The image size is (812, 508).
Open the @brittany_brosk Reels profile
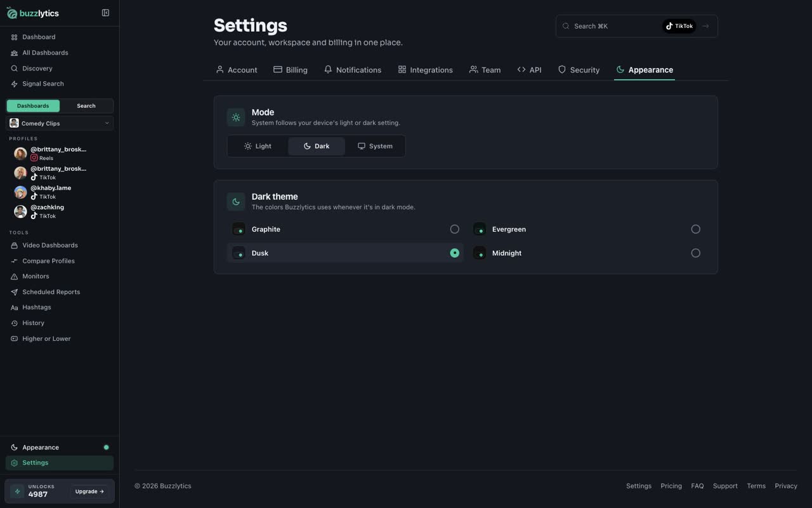click(60, 153)
